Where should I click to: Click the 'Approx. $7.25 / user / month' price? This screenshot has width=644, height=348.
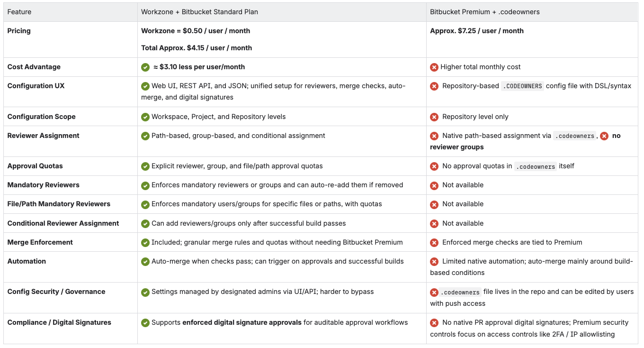coord(477,31)
